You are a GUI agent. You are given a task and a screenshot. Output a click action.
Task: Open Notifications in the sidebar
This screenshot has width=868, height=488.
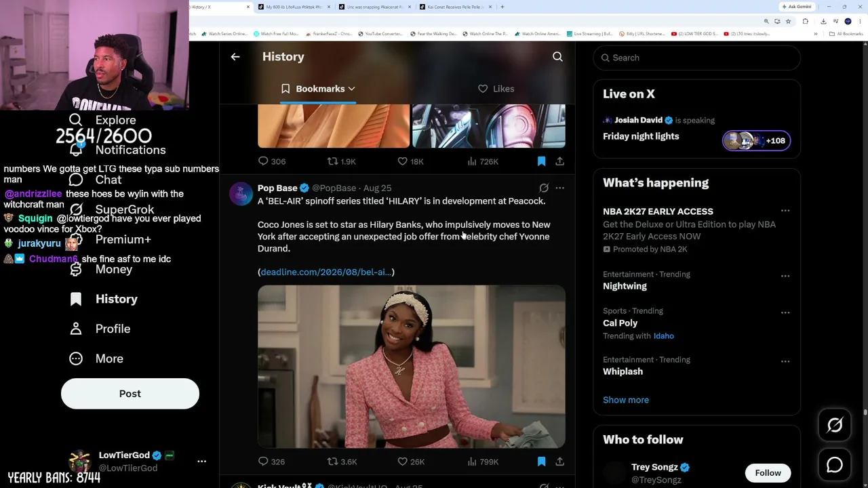117,150
